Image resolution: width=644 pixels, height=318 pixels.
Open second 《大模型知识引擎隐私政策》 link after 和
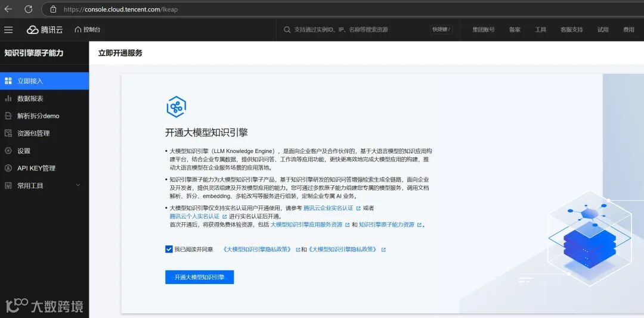click(343, 249)
